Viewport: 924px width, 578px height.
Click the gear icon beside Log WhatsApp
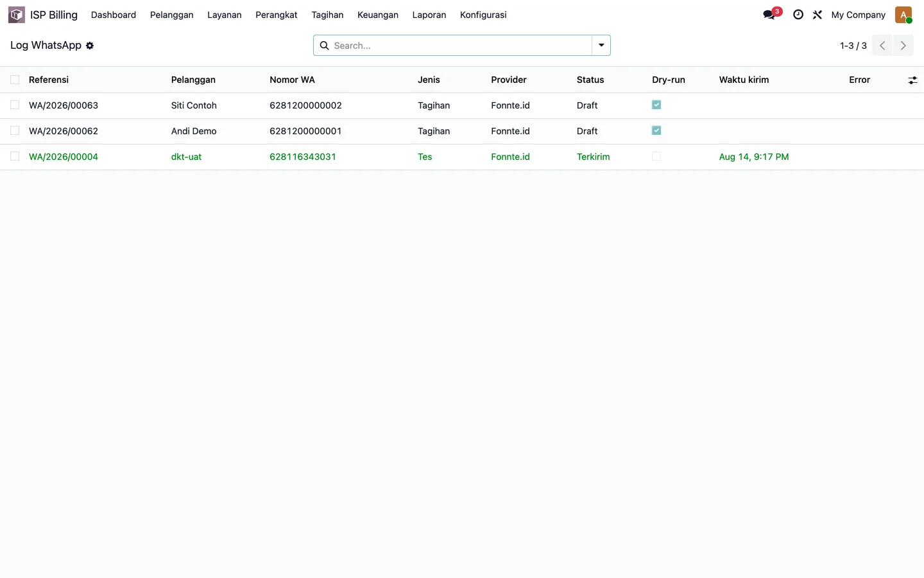90,46
